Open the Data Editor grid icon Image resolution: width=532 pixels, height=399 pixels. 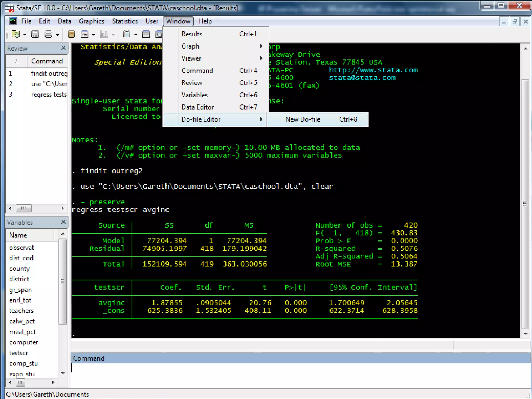[x=146, y=34]
